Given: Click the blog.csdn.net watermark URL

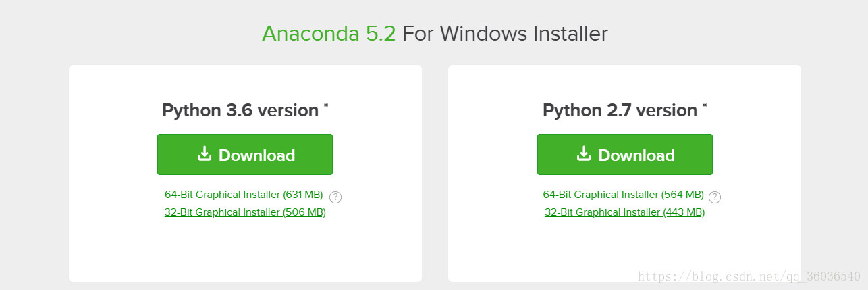Looking at the screenshot, I should click(749, 276).
